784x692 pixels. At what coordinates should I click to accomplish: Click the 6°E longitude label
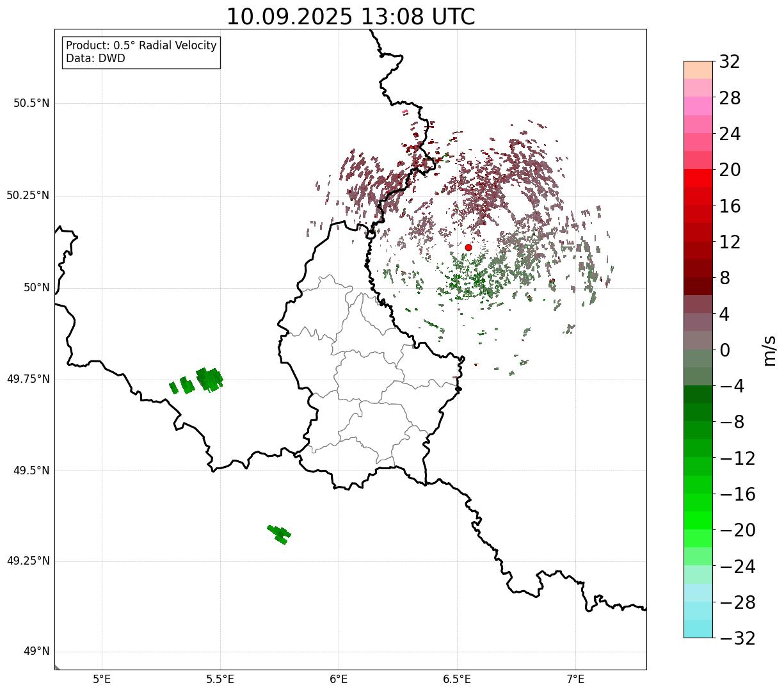(x=339, y=679)
